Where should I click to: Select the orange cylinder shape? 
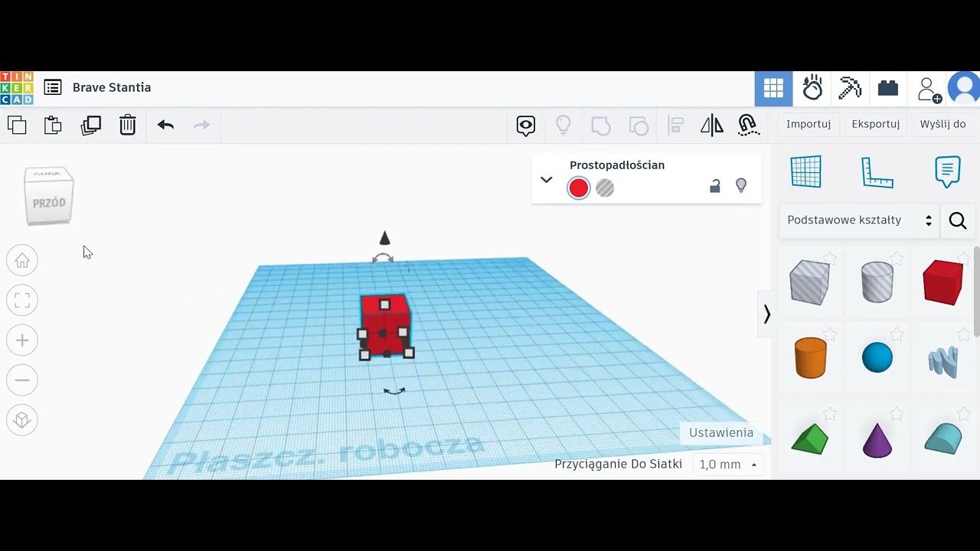[x=811, y=357]
